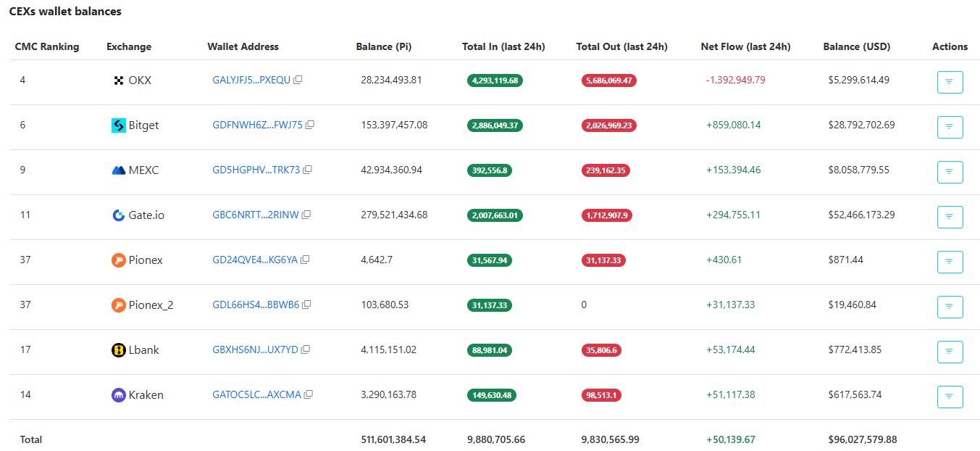The height and width of the screenshot is (451, 980).
Task: Click the Balance (USD) column header
Action: 857,46
